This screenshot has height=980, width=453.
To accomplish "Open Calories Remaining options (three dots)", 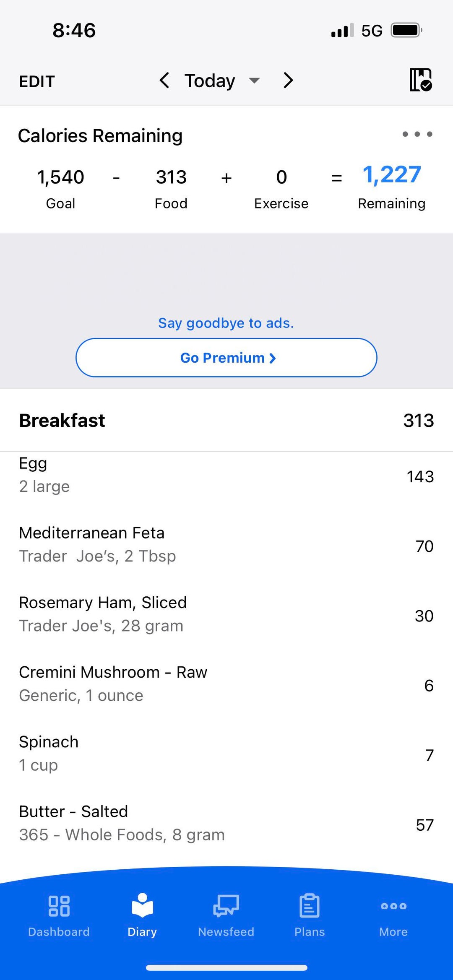I will (417, 134).
